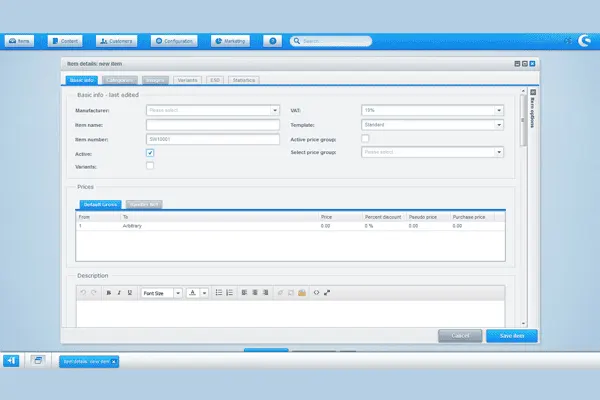Open the source code view icon

click(x=316, y=293)
